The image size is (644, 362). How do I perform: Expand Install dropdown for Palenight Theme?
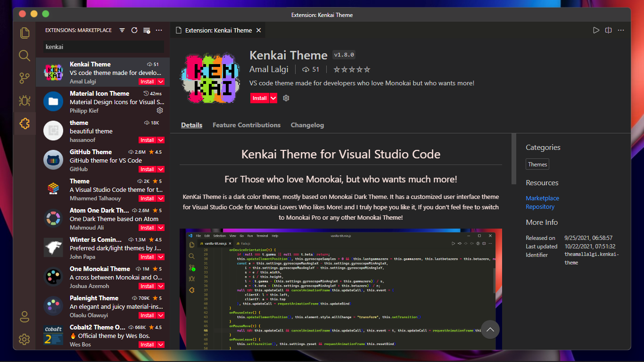[161, 315]
